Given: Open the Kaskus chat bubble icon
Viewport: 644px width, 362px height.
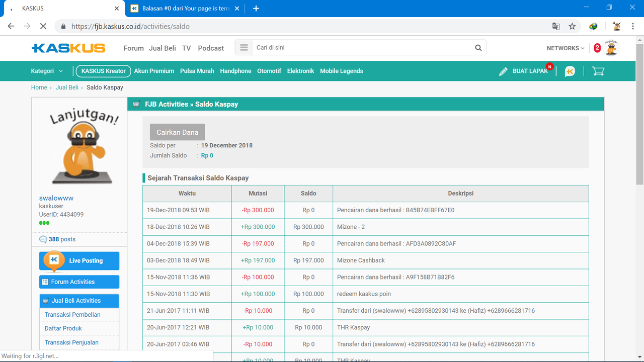Looking at the screenshot, I should coord(570,71).
